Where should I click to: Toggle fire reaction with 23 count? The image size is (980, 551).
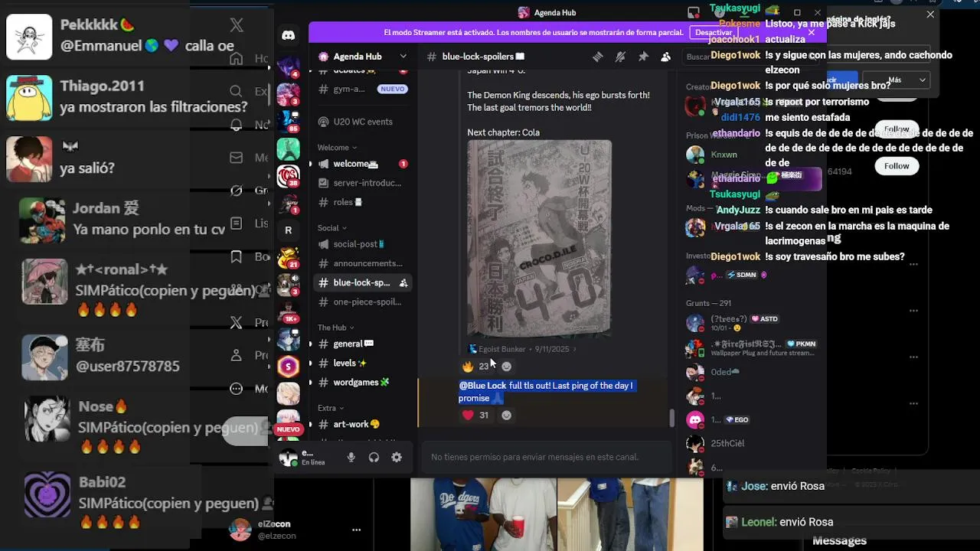point(477,367)
